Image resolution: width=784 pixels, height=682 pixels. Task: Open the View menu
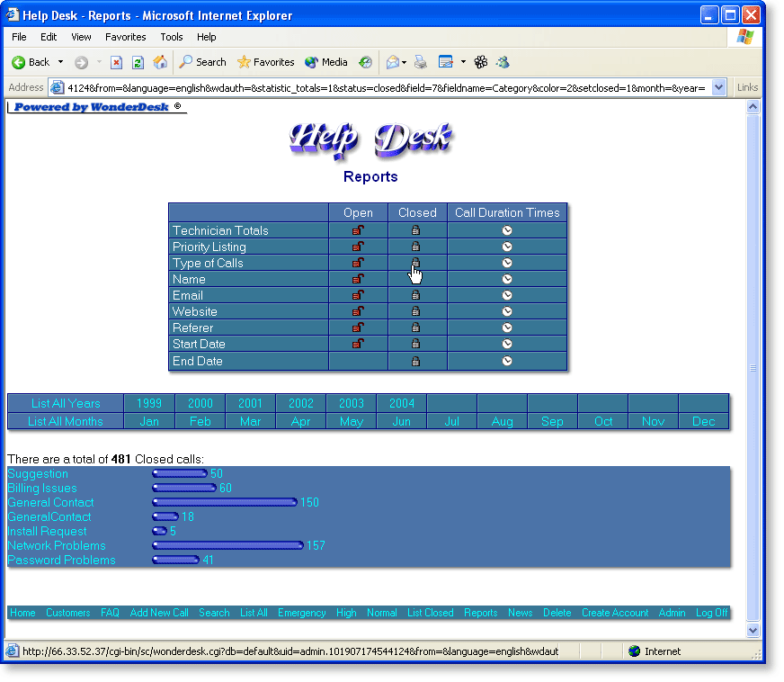click(x=81, y=37)
